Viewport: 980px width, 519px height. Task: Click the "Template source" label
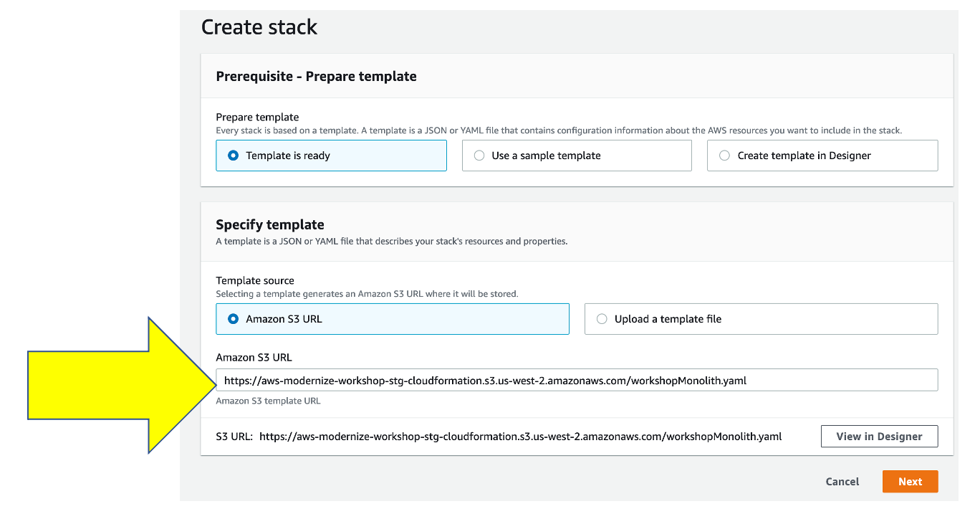[255, 280]
